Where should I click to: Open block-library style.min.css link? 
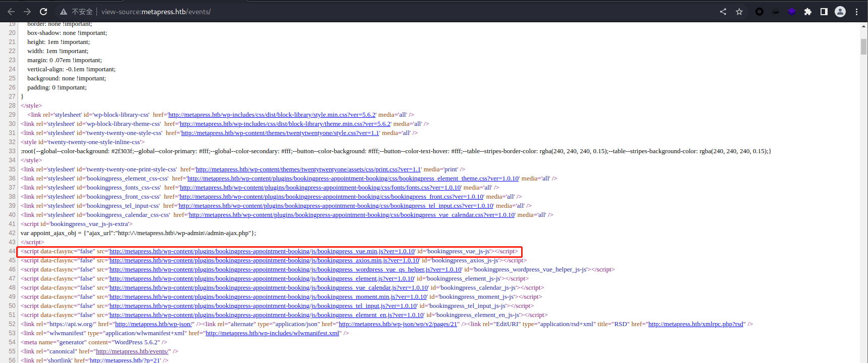(272, 115)
